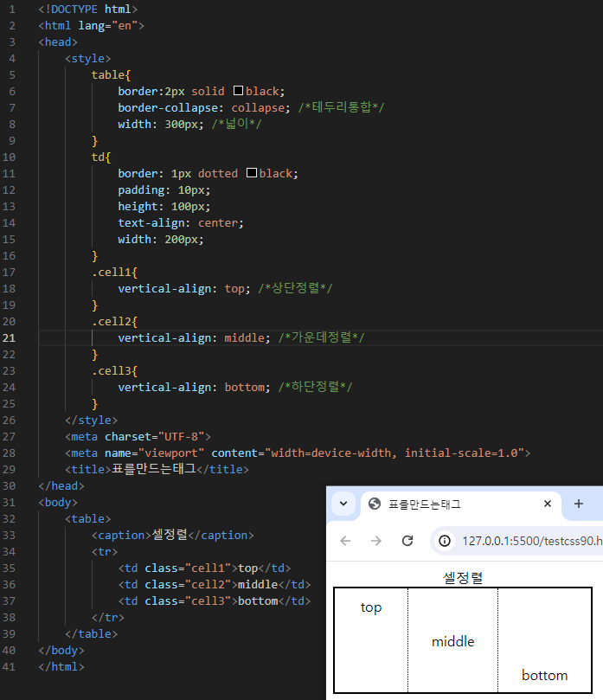Click the black color swatch on line 11
The height and width of the screenshot is (700, 603).
[252, 173]
